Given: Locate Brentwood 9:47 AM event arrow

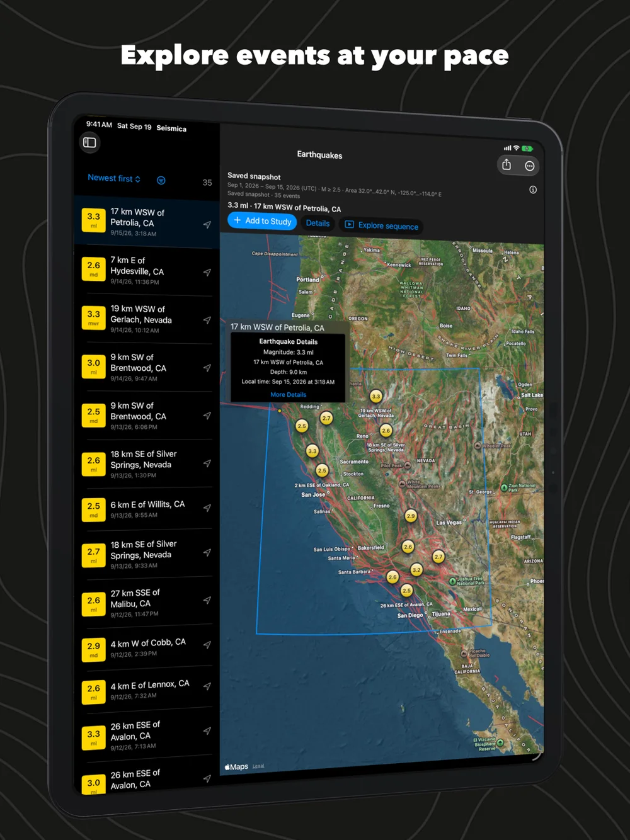Looking at the screenshot, I should pyautogui.click(x=207, y=368).
